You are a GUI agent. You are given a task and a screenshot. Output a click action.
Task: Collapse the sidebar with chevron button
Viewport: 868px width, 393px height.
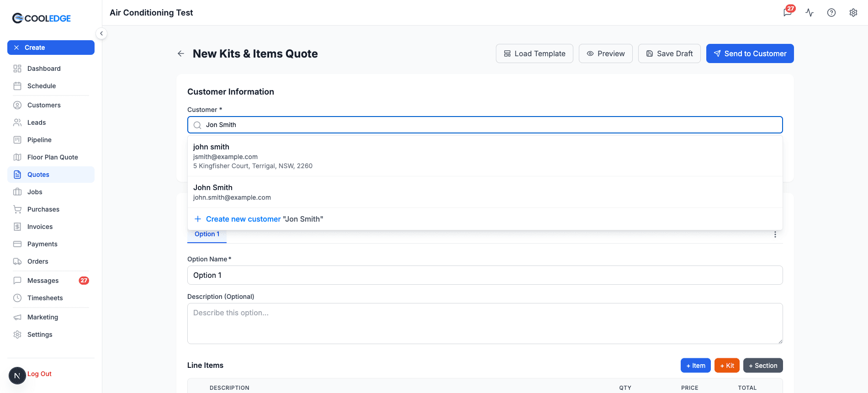101,33
